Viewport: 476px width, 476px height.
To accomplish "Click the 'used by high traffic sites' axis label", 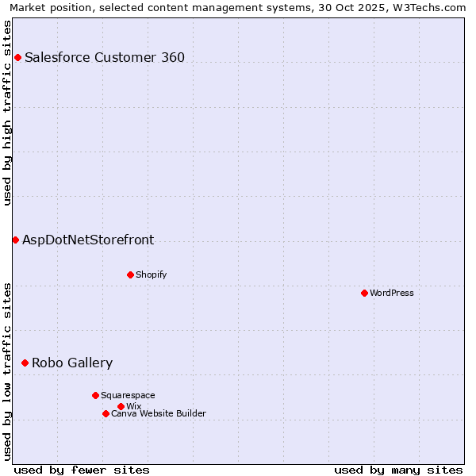I will click(7, 113).
